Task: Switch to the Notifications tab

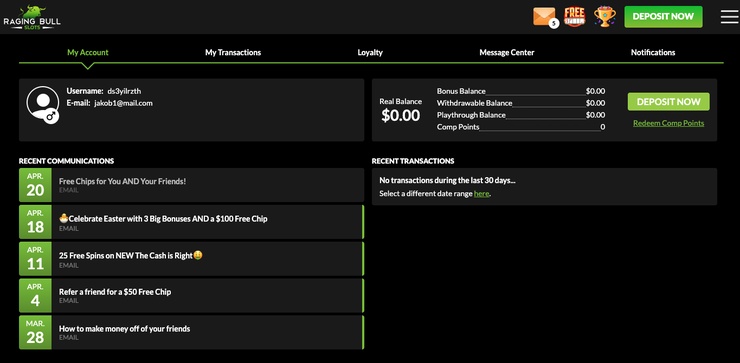Action: point(653,52)
